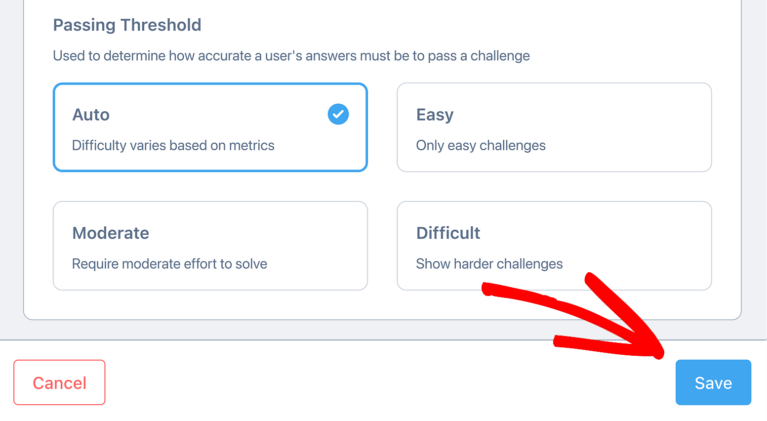Click the white 'Save' text label
767x421 pixels.
pyautogui.click(x=713, y=383)
